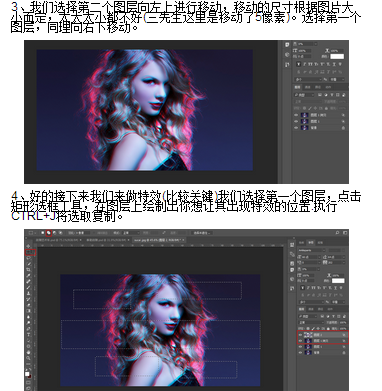Hide the 背景 layer in lower screenshot
Viewport: 382px width, 391px height.
(300, 353)
